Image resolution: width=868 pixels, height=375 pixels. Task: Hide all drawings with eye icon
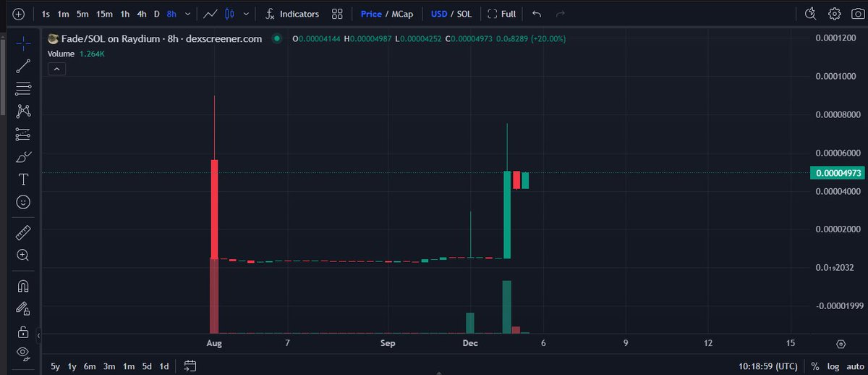(22, 354)
